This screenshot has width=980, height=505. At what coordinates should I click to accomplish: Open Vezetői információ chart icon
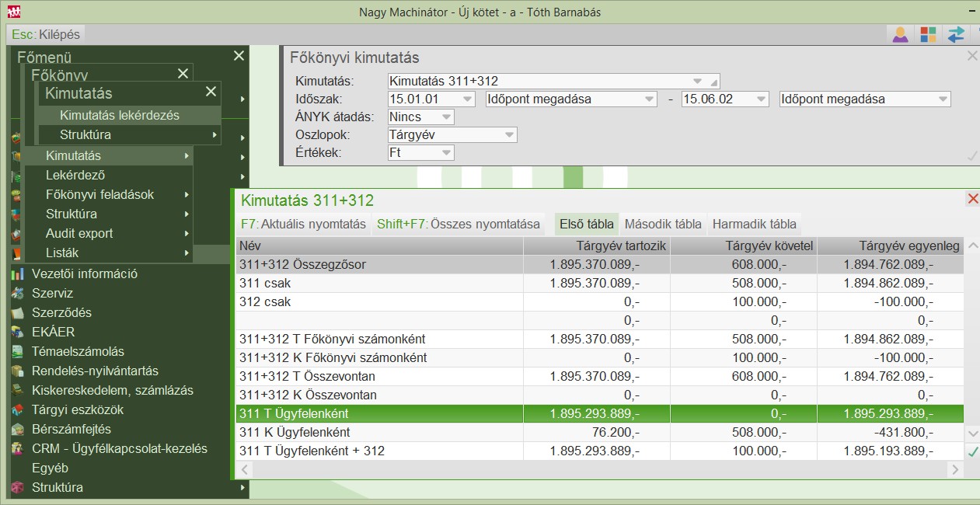point(18,273)
